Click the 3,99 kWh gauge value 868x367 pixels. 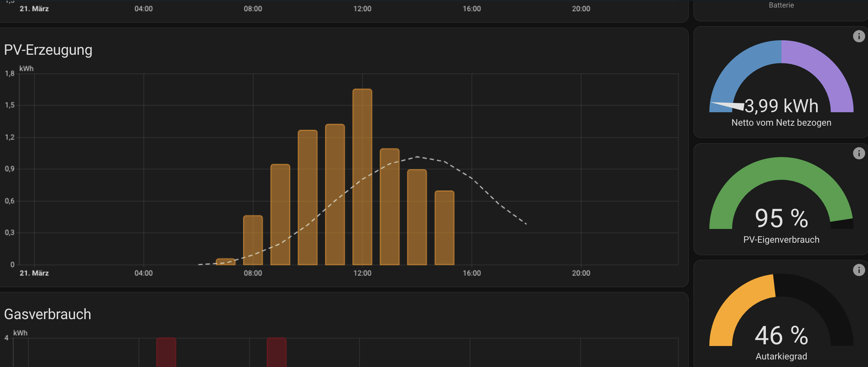(781, 106)
